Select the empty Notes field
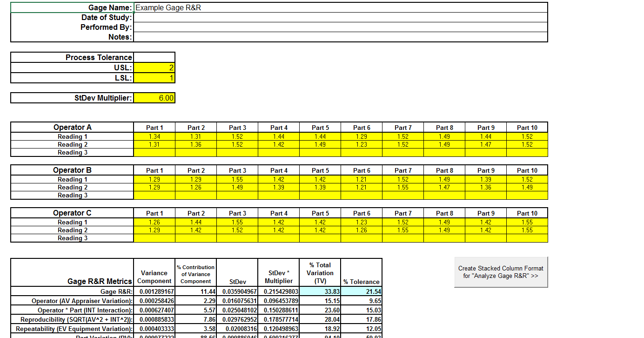Viewport: 644px width, 338px height. (x=341, y=37)
